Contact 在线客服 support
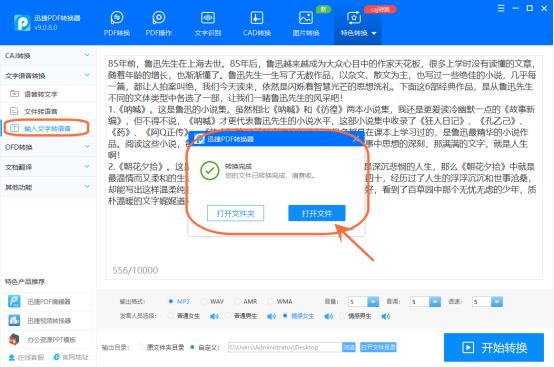Screen dimensions: 554x367 click(x=26, y=357)
